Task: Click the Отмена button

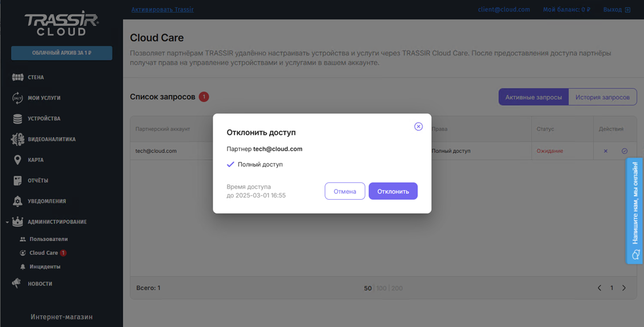Action: coord(345,191)
